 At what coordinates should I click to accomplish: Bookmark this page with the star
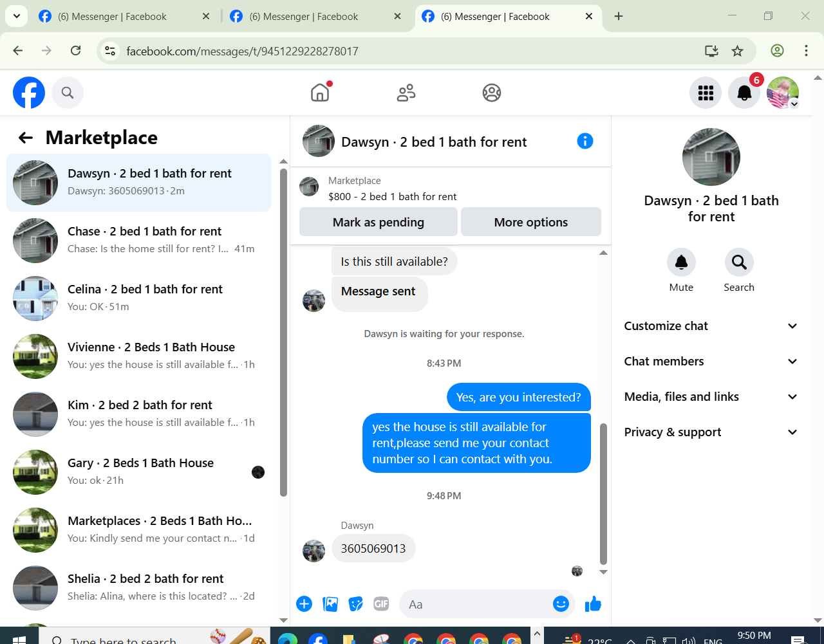tap(738, 51)
